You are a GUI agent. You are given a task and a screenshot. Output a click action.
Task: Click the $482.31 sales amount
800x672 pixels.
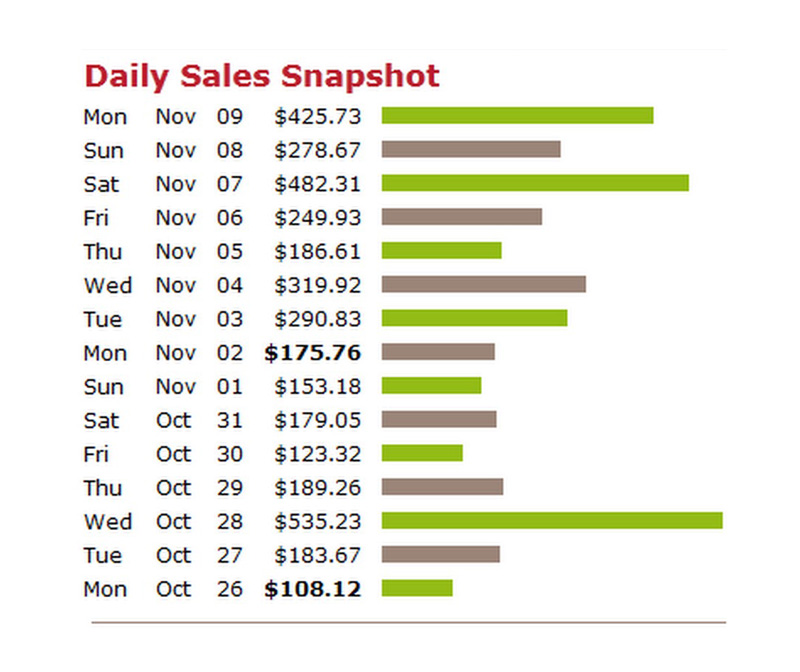point(317,184)
